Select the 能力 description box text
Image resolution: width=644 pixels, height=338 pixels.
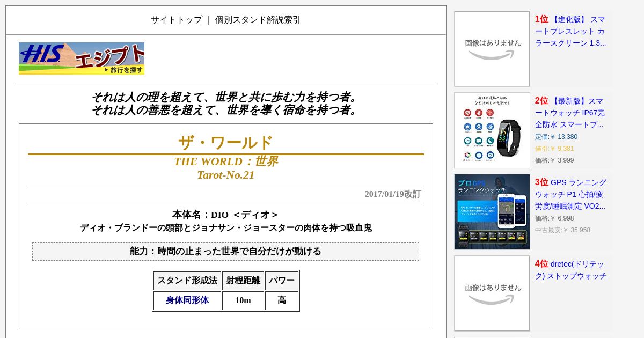pos(225,251)
